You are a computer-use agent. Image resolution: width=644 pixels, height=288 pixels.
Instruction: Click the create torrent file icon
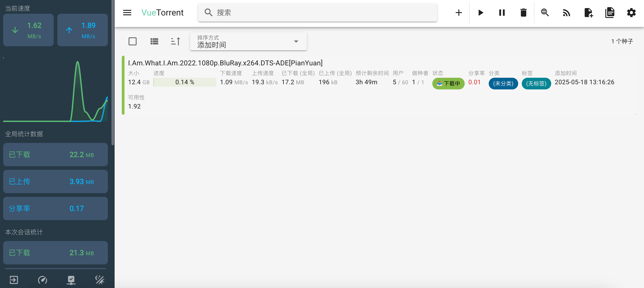coord(588,13)
